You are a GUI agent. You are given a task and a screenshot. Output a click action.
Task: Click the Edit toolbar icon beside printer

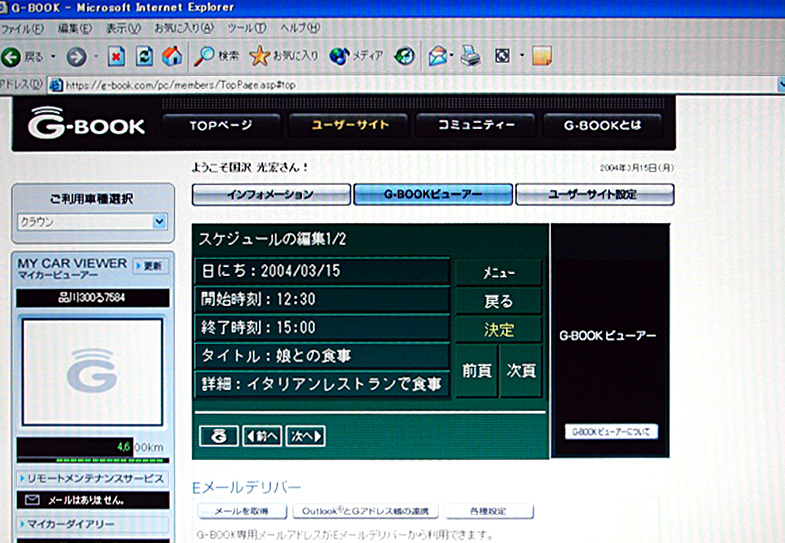click(x=502, y=56)
